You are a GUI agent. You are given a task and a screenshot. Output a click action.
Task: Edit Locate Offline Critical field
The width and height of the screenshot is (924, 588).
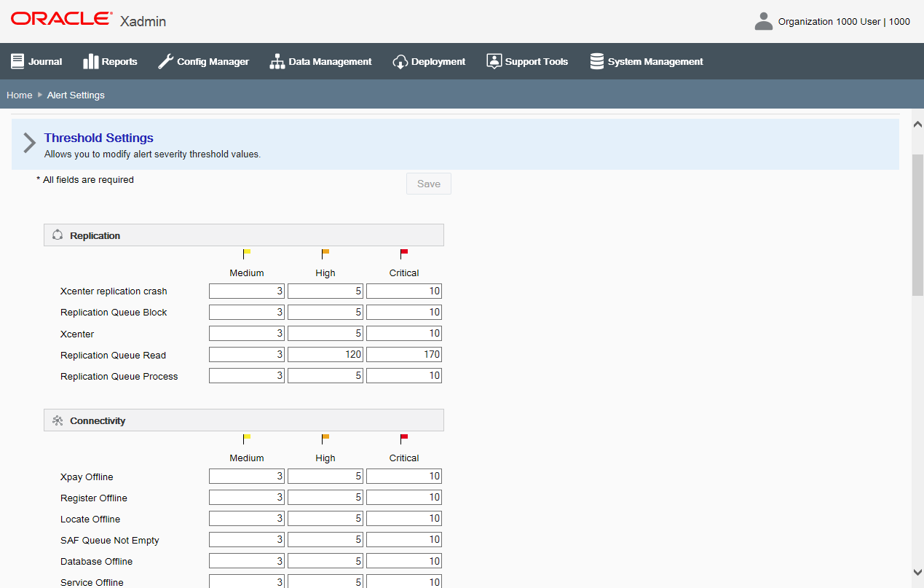404,519
